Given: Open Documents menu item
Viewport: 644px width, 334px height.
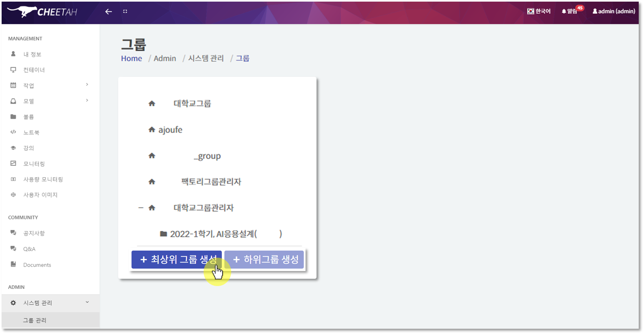Looking at the screenshot, I should click(x=37, y=265).
